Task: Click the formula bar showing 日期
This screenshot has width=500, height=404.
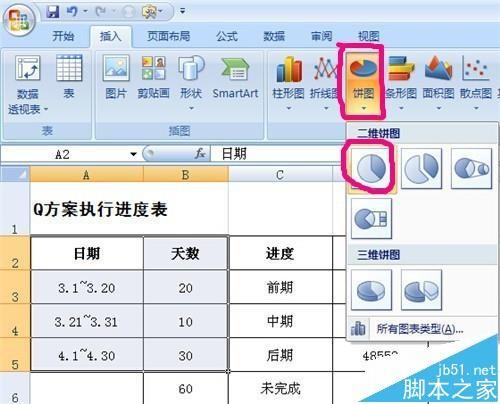Action: coord(279,154)
